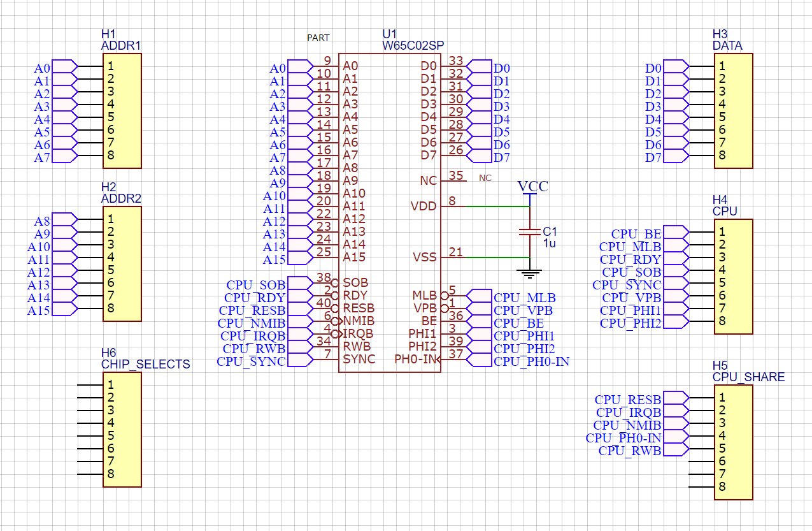Select the green VDD wire from pin 8
This screenshot has width=812, height=531.
(490, 207)
